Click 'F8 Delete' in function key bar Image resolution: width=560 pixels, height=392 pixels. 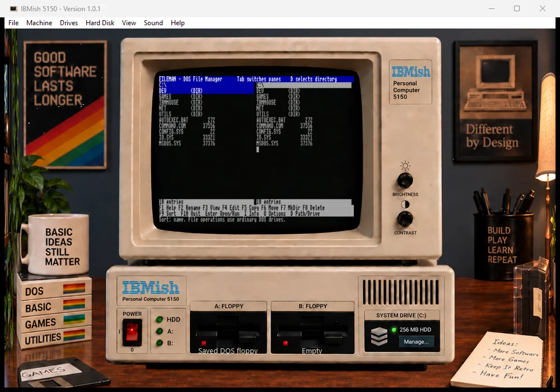point(314,208)
